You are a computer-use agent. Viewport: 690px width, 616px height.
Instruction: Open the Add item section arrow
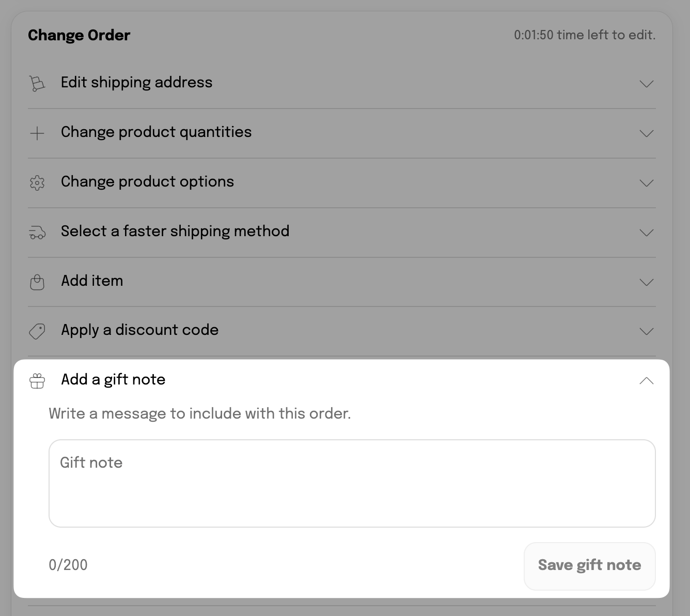647,282
